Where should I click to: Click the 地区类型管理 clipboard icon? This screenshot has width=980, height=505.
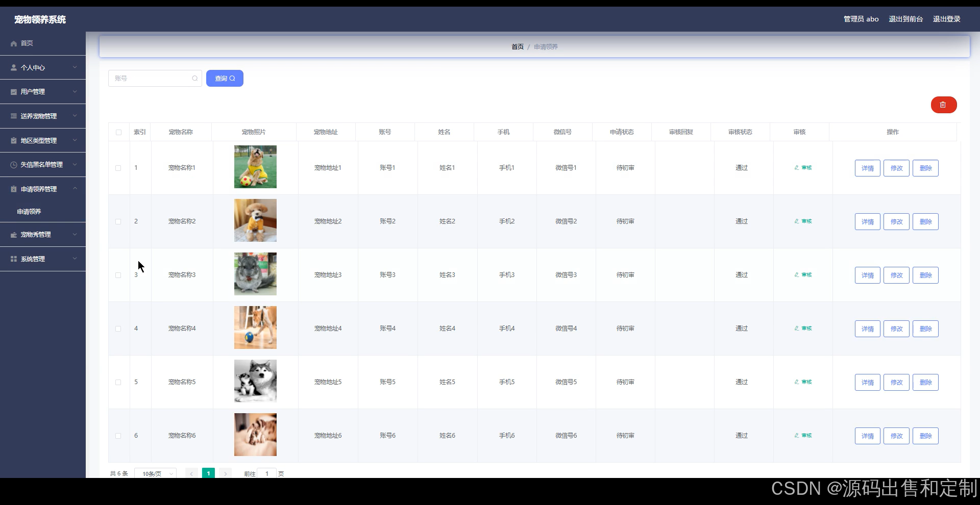[14, 140]
